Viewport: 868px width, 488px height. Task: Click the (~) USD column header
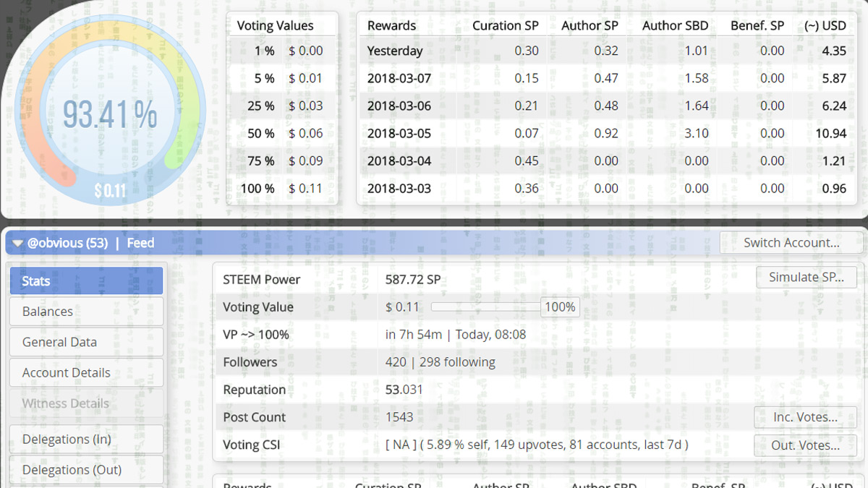(x=825, y=25)
